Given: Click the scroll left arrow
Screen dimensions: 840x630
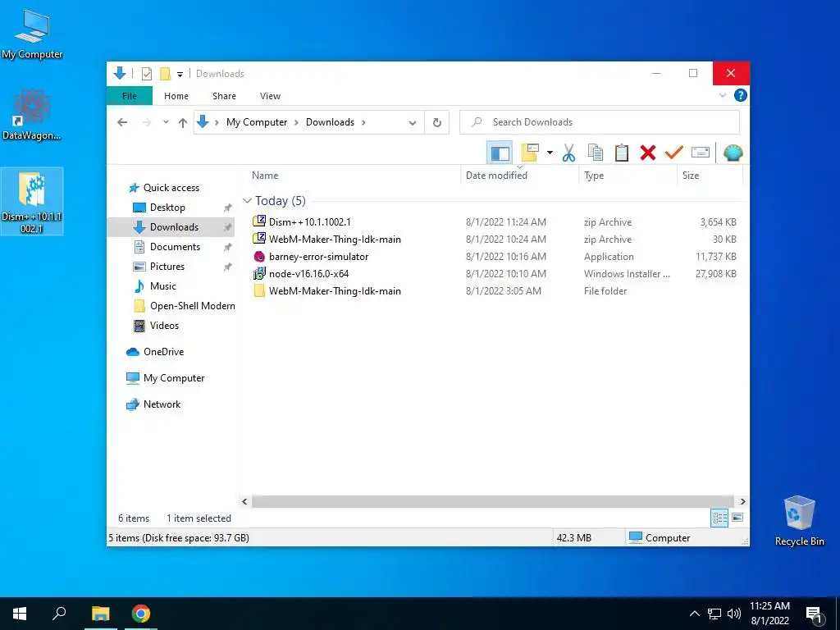Looking at the screenshot, I should coord(244,501).
